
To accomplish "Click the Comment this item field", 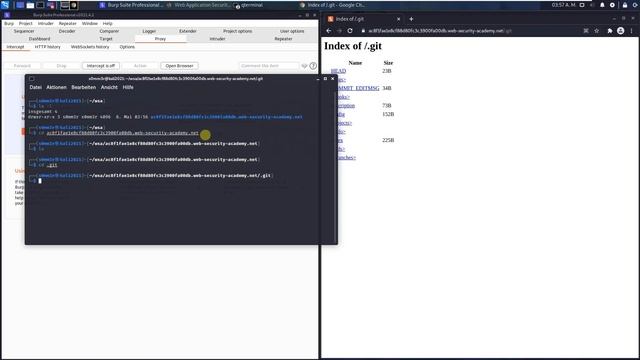I will coord(269,66).
